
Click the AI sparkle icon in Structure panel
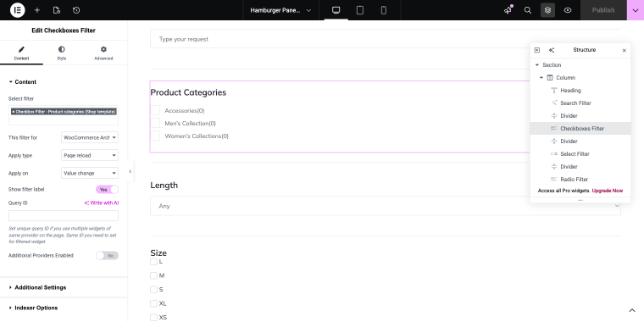coord(552,50)
